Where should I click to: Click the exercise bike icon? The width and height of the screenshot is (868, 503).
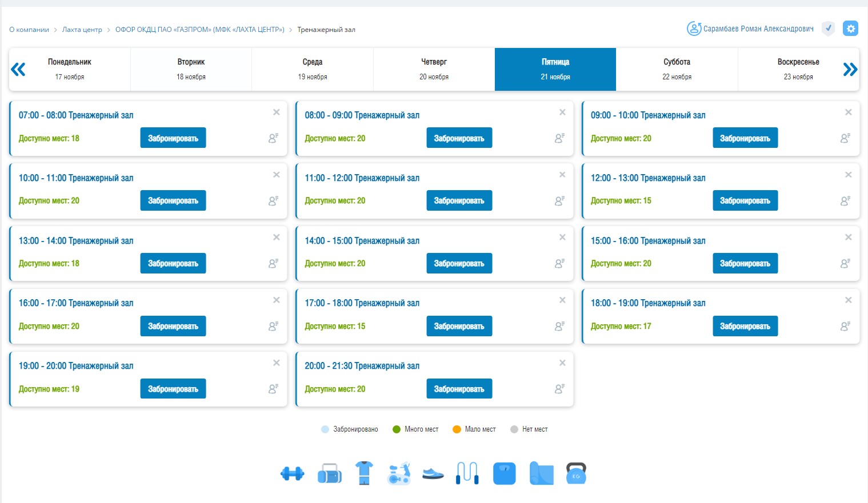tap(399, 474)
